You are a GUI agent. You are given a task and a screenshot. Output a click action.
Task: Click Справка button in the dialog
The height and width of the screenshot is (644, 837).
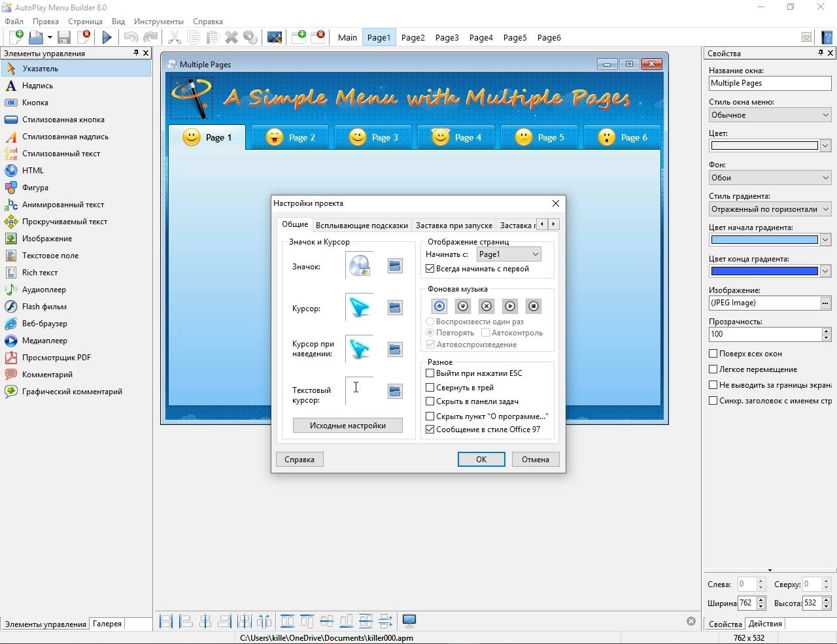pyautogui.click(x=299, y=459)
